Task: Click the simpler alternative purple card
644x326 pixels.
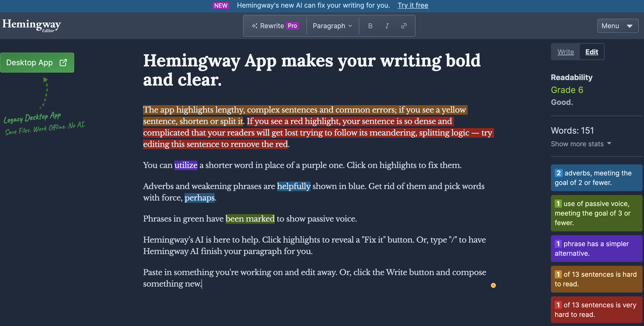Action: (x=596, y=249)
